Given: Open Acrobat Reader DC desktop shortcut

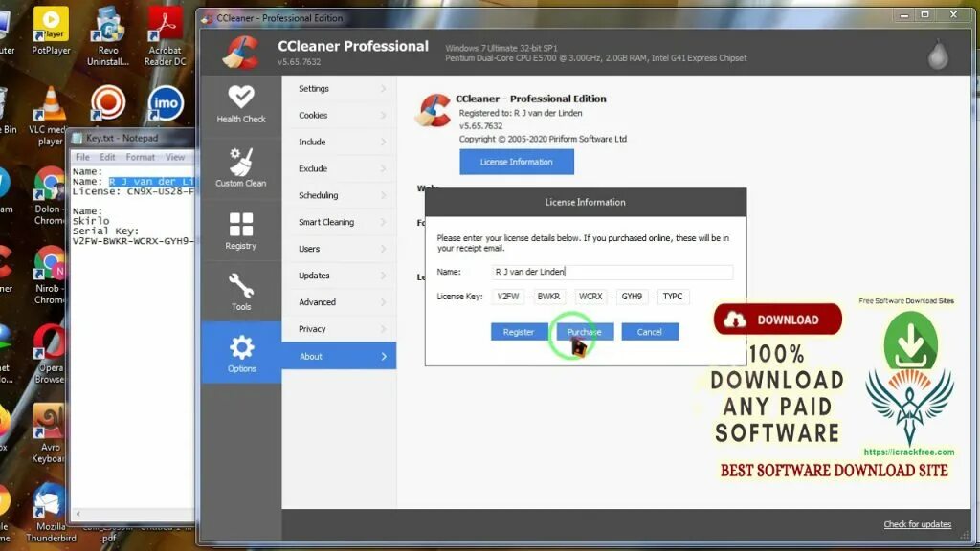Looking at the screenshot, I should point(165,36).
